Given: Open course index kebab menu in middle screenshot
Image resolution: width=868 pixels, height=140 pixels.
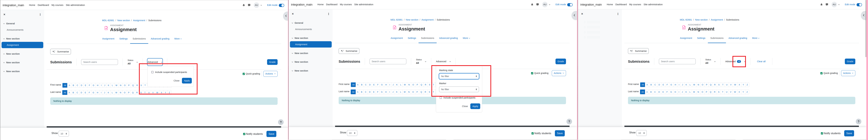Looking at the screenshot, I should [329, 14].
